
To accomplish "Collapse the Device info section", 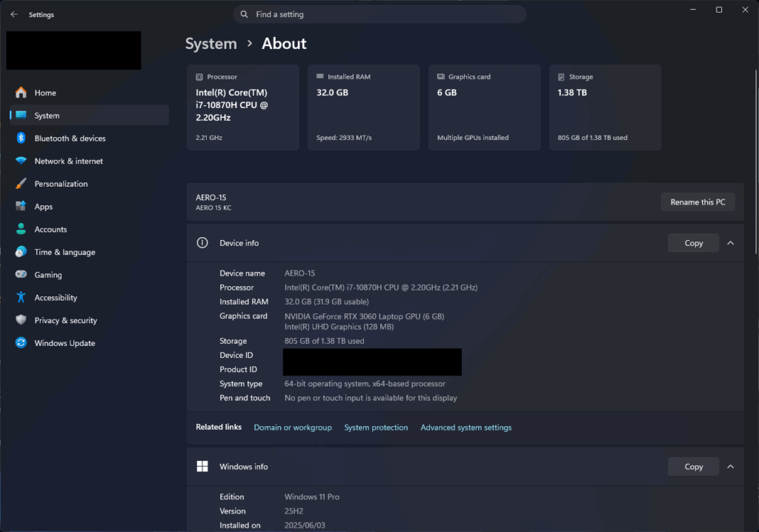I will click(x=730, y=243).
